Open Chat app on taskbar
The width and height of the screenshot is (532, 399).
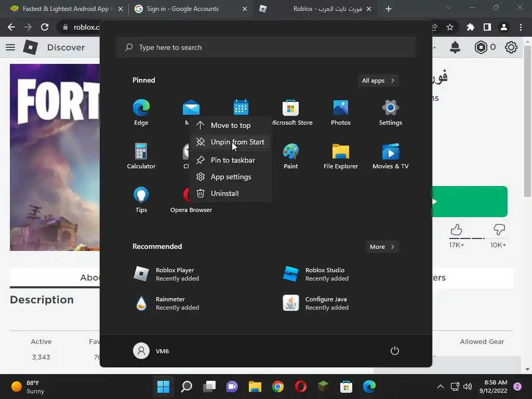tap(232, 387)
